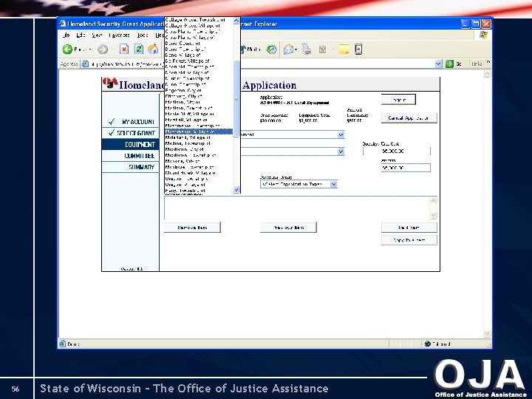Open the Messenger icon in toolbar
This screenshot has height=399, width=532.
(x=358, y=50)
